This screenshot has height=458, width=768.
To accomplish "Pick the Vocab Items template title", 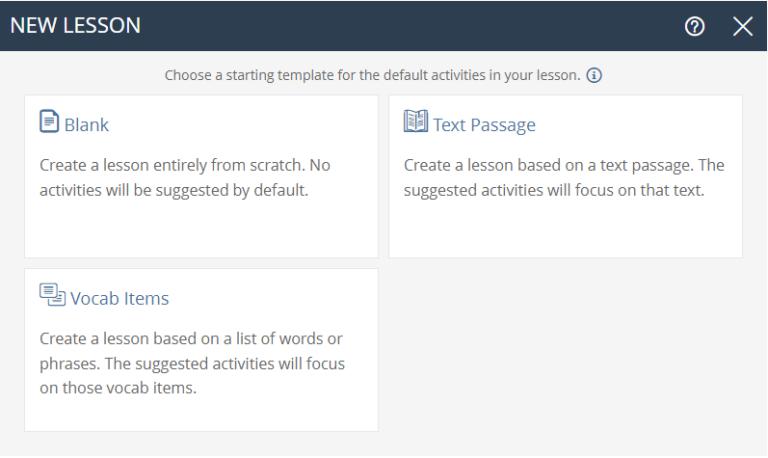I will (x=119, y=298).
